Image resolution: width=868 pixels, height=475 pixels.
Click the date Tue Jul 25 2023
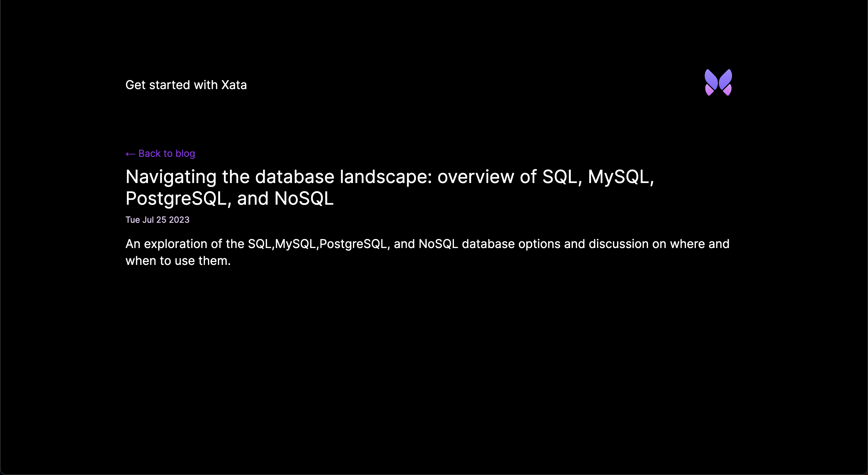tap(157, 220)
